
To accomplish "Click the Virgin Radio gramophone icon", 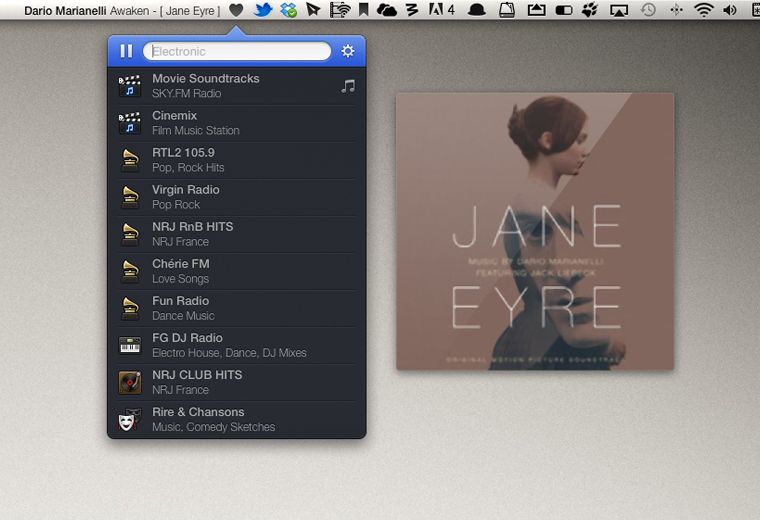I will click(x=130, y=198).
